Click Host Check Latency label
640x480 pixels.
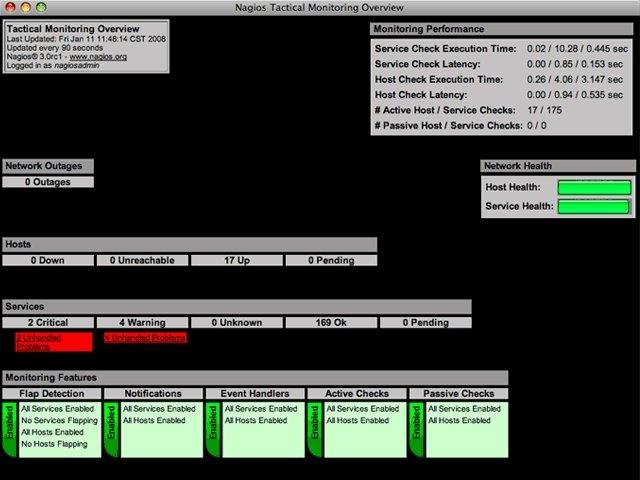coord(421,95)
